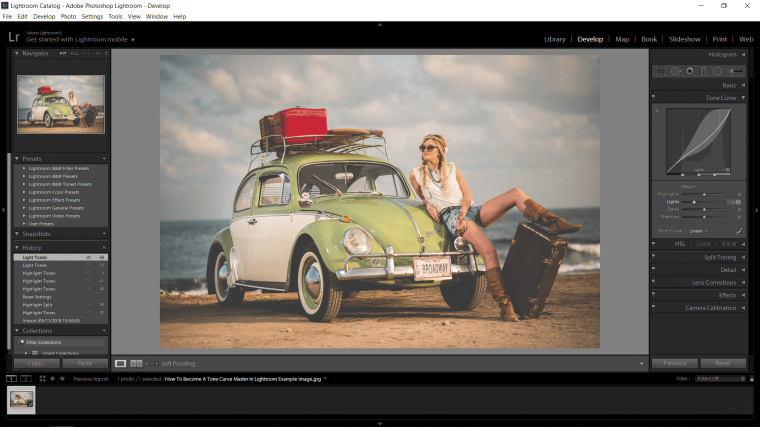Click the Copy... settings button

pos(36,363)
